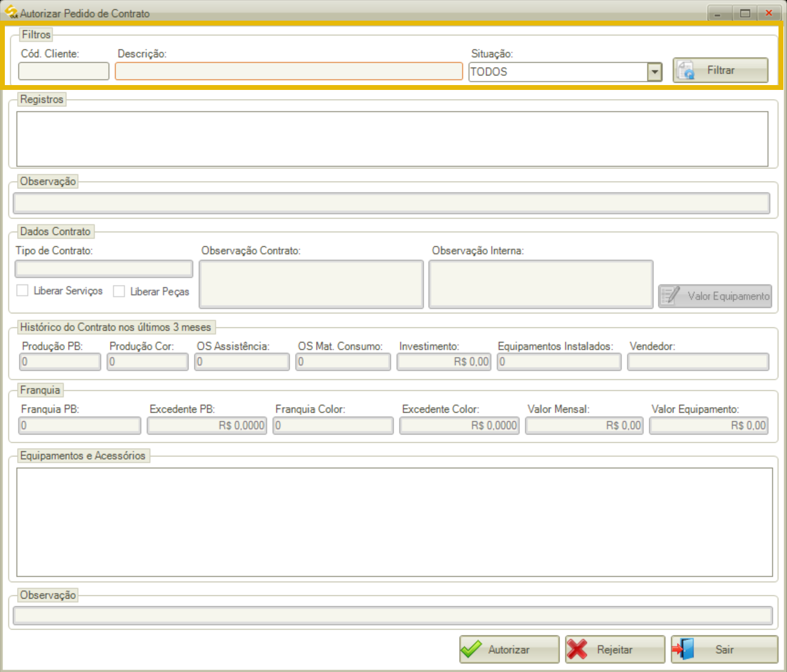Click the Observação Contrato text box

[311, 284]
